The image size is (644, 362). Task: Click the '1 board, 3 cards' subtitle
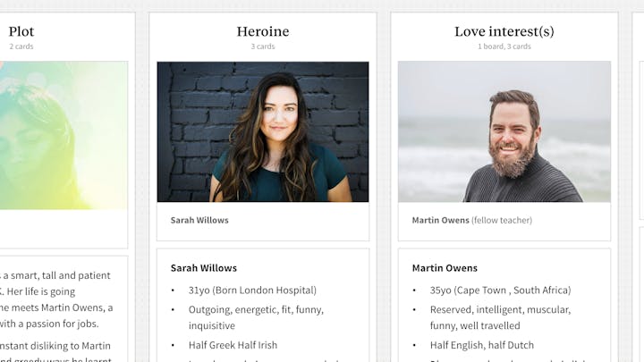pyautogui.click(x=504, y=46)
